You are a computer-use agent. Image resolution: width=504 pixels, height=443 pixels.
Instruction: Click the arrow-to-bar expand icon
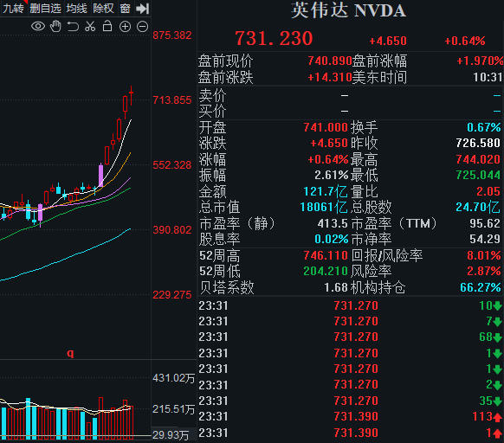(x=142, y=9)
